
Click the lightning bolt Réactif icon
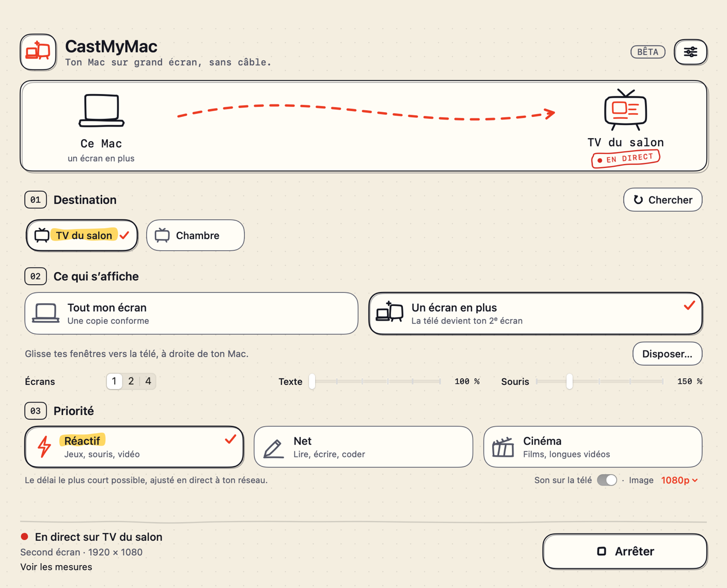pyautogui.click(x=45, y=446)
